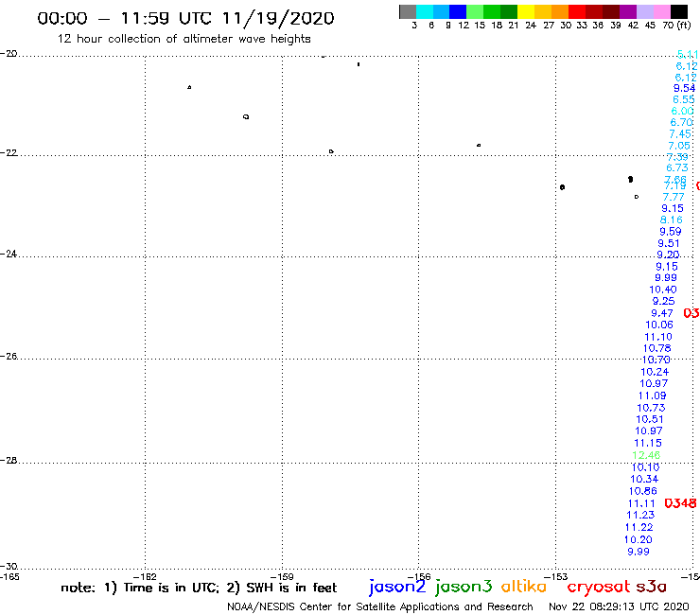Click the wave height value 7.45

tap(680, 134)
